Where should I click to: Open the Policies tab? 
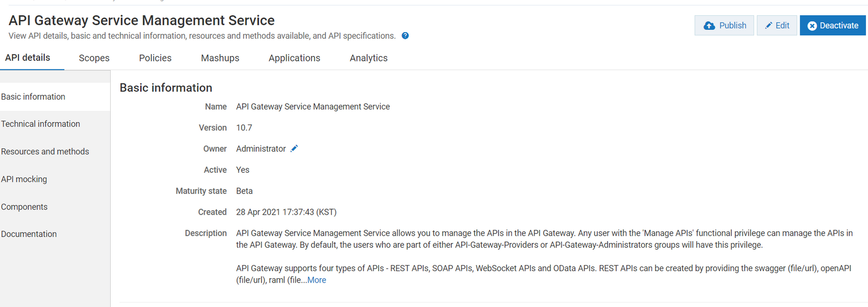coord(155,58)
